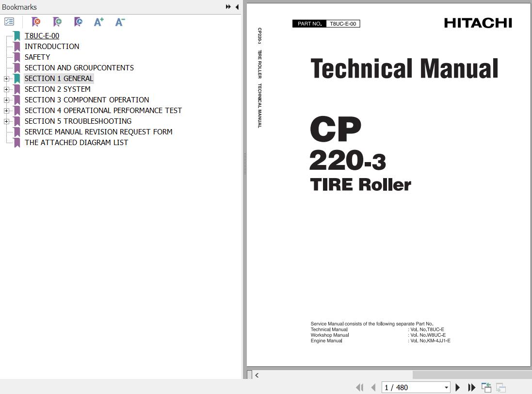Click the previous view icon
The width and height of the screenshot is (532, 394).
[486, 387]
